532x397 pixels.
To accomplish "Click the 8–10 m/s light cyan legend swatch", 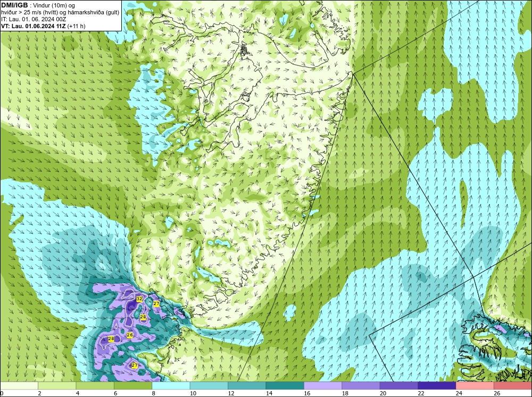I will point(171,385).
